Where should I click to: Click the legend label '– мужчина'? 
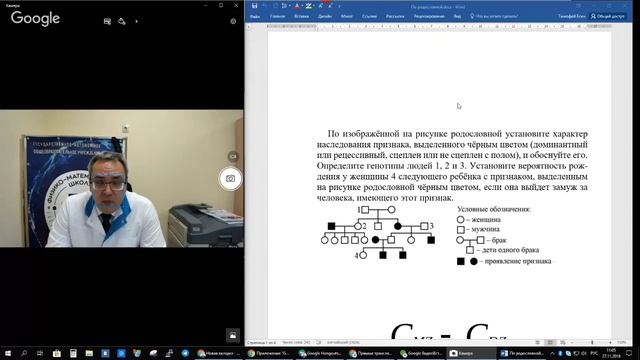[x=483, y=229]
